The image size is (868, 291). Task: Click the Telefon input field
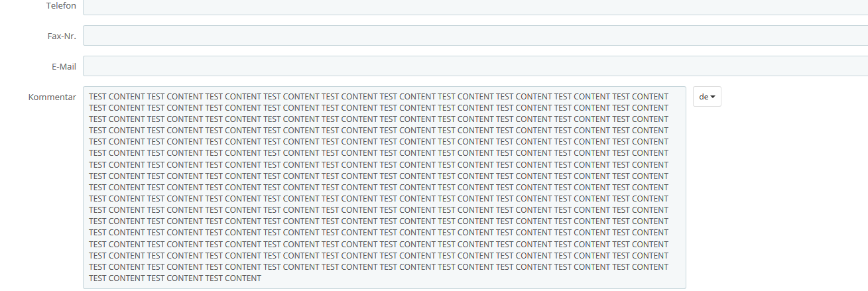(x=475, y=7)
